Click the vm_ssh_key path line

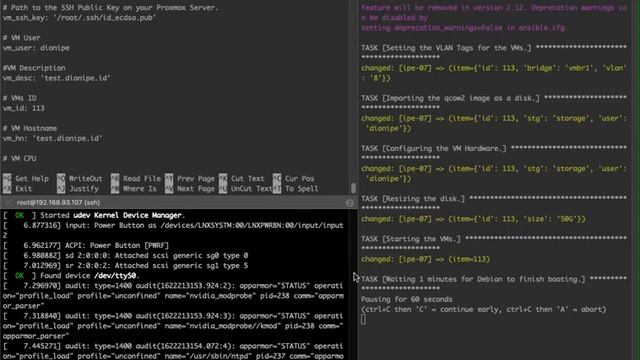point(80,18)
